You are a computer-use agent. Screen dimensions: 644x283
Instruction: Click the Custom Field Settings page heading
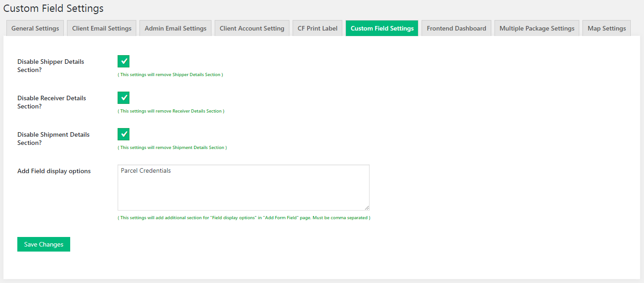[53, 8]
